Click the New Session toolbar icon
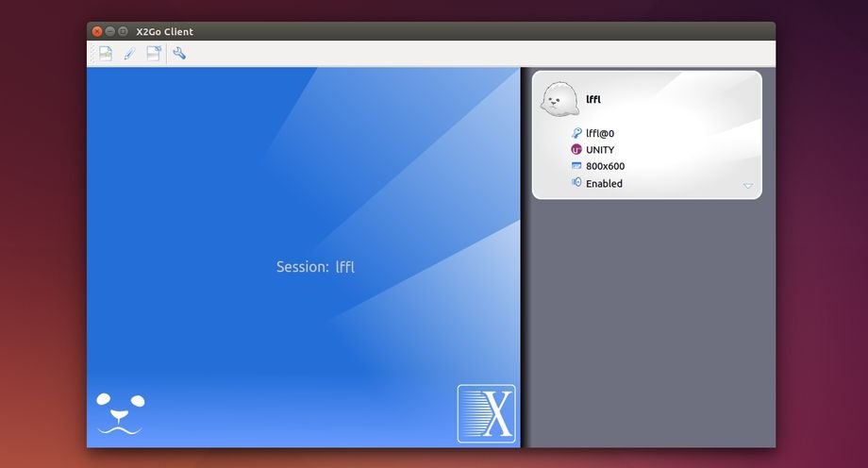 click(106, 54)
